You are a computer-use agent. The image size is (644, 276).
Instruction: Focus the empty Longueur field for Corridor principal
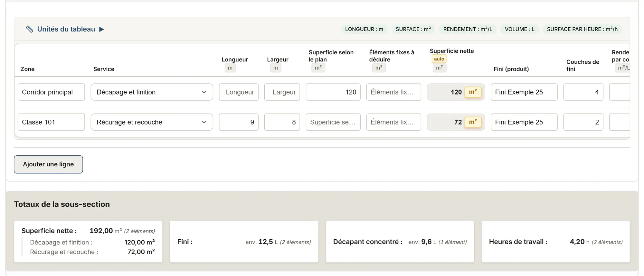click(239, 92)
